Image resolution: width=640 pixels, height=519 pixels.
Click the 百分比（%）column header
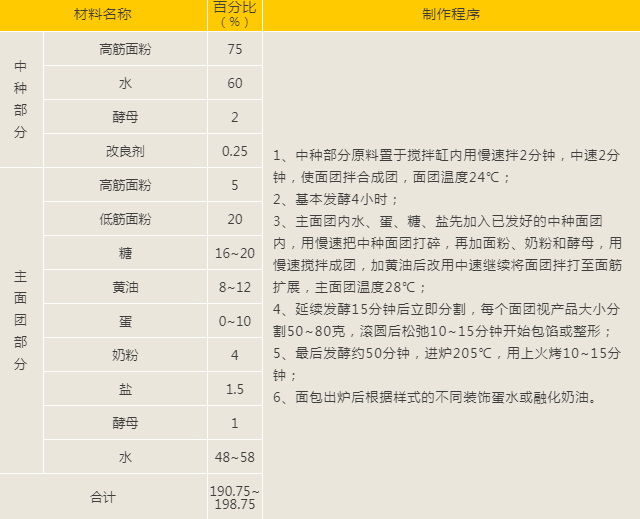click(235, 14)
